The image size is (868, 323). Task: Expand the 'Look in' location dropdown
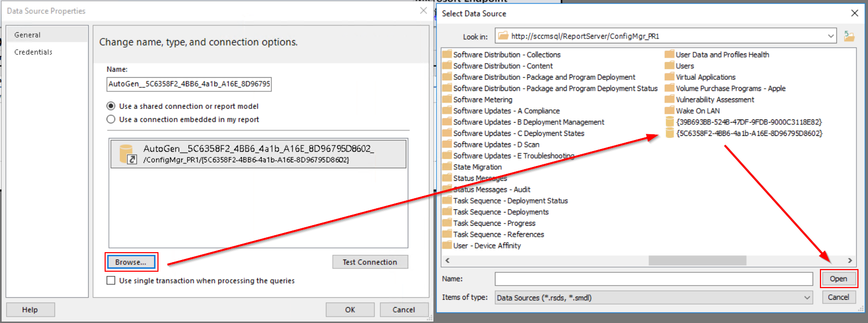click(830, 36)
